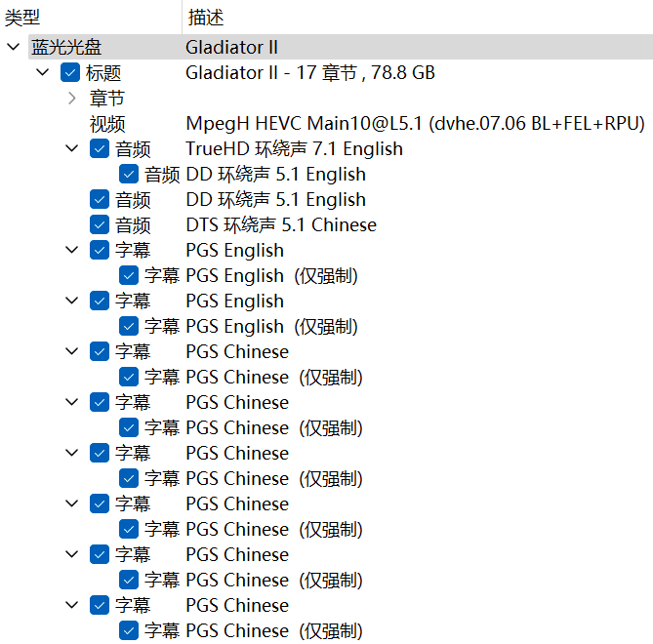Uncheck the DTS 5.1 Chinese audio track

(100, 225)
